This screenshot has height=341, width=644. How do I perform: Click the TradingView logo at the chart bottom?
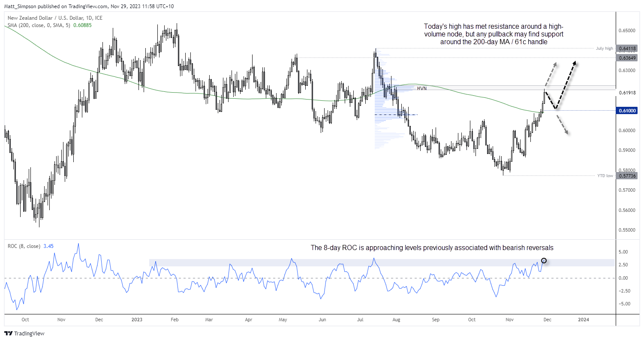[24, 333]
